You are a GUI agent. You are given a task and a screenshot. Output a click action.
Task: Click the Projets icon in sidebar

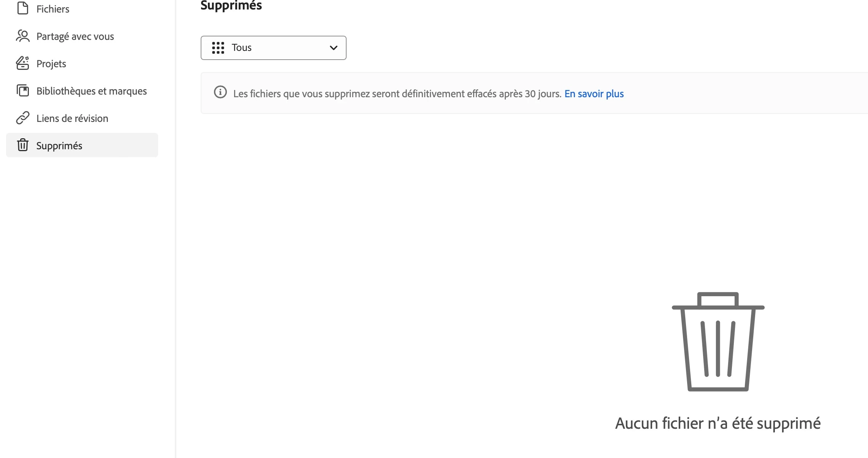tap(23, 63)
